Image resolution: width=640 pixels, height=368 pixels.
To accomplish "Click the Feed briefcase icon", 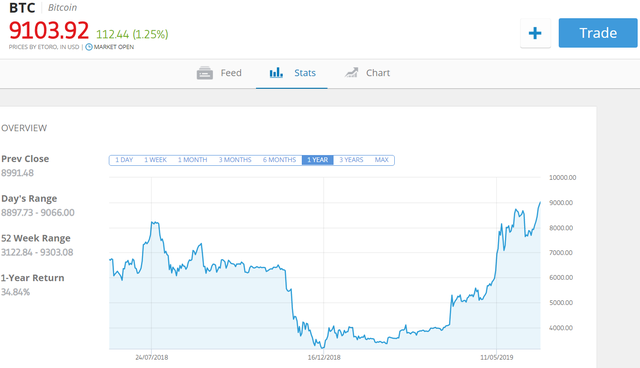I will [x=204, y=73].
